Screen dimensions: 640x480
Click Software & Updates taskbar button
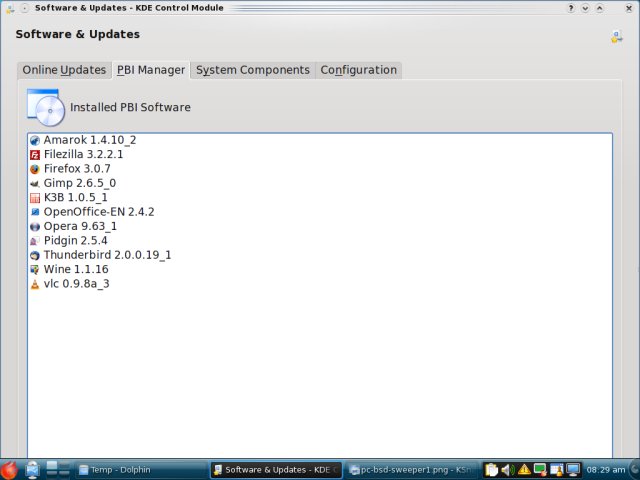[x=276, y=470]
